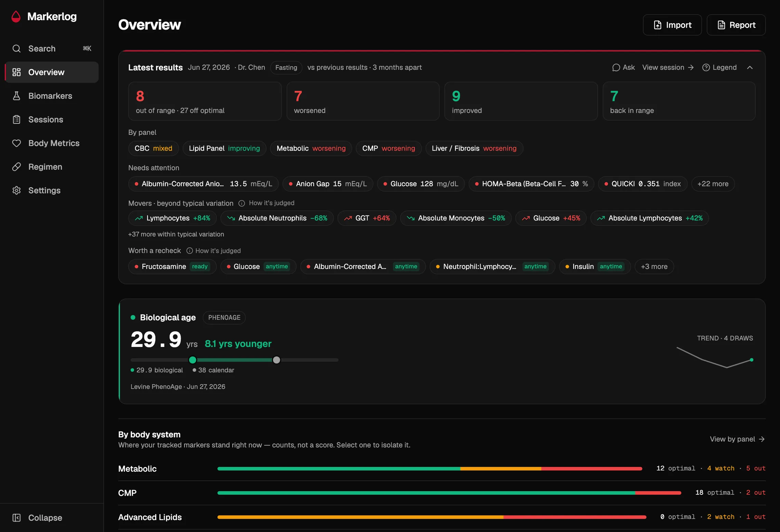Open the Anion Gap 15 mEq/L chip
This screenshot has height=532, width=780.
(328, 184)
